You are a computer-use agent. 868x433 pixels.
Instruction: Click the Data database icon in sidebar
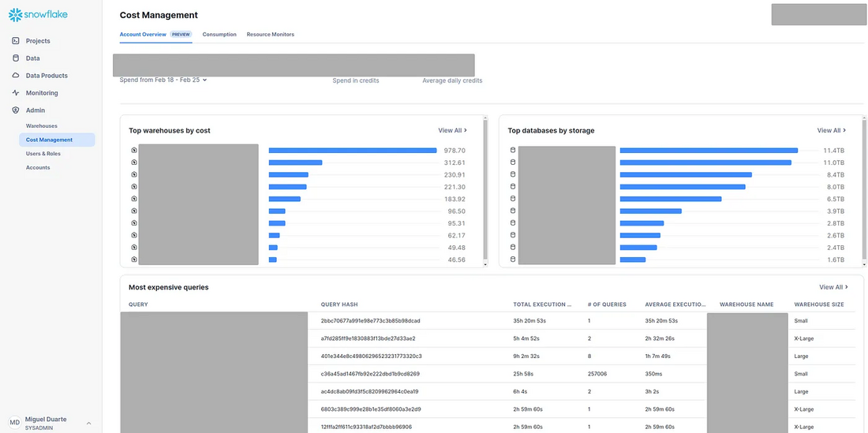(16, 58)
